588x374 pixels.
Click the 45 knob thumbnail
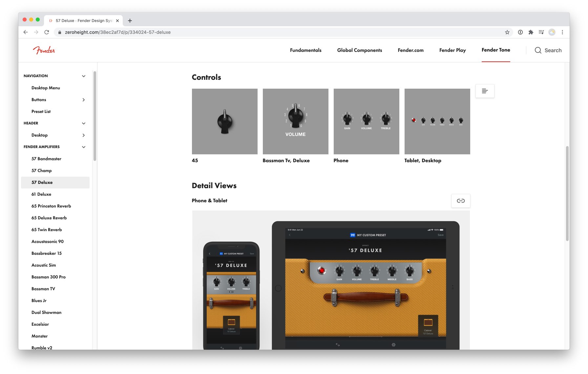click(x=225, y=121)
